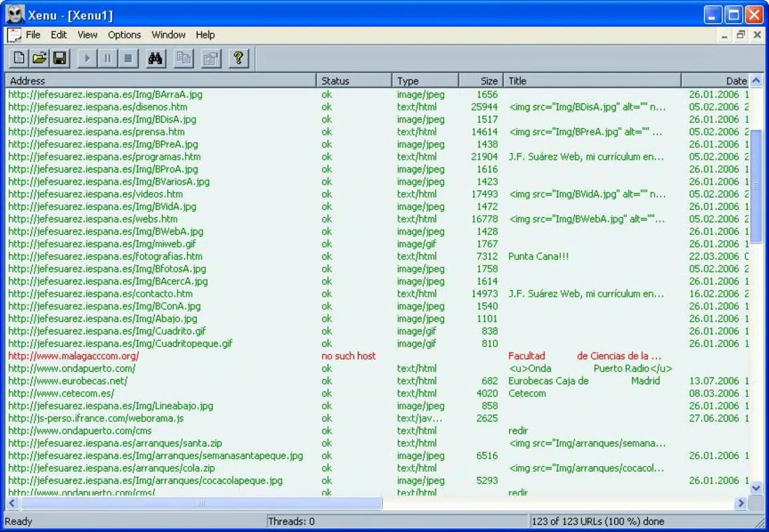Viewport: 769px width, 532px height.
Task: Open Find using the binoculars icon
Action: [156, 59]
